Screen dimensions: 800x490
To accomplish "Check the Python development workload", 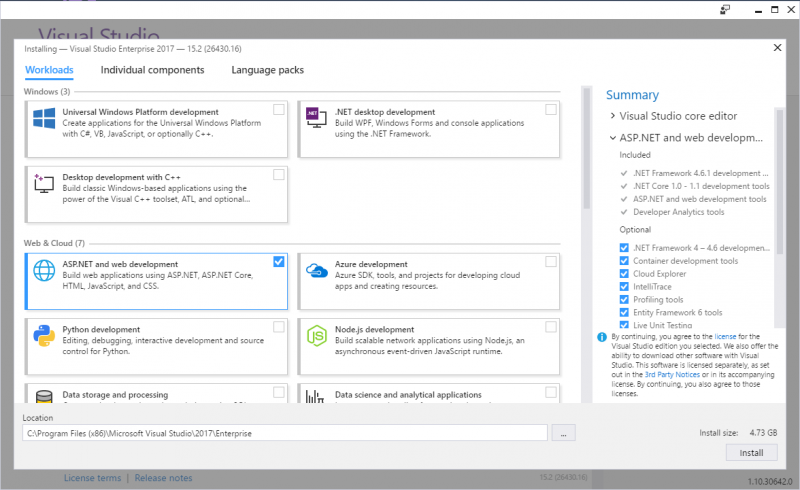I will click(x=279, y=327).
